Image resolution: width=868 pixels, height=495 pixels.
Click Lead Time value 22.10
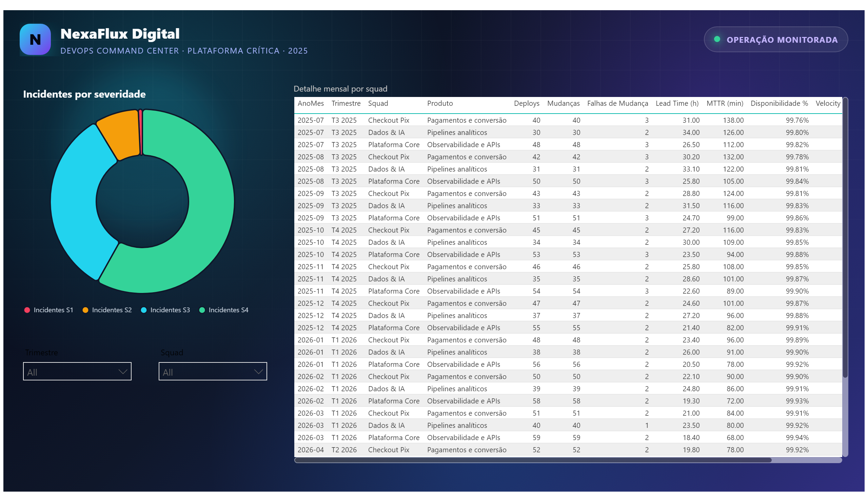[691, 377]
